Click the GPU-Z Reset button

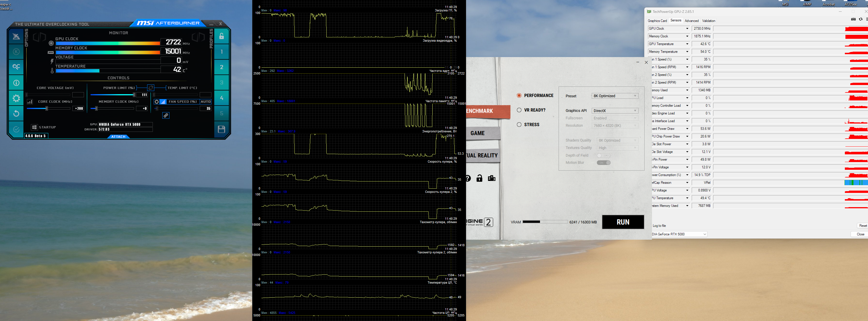863,226
